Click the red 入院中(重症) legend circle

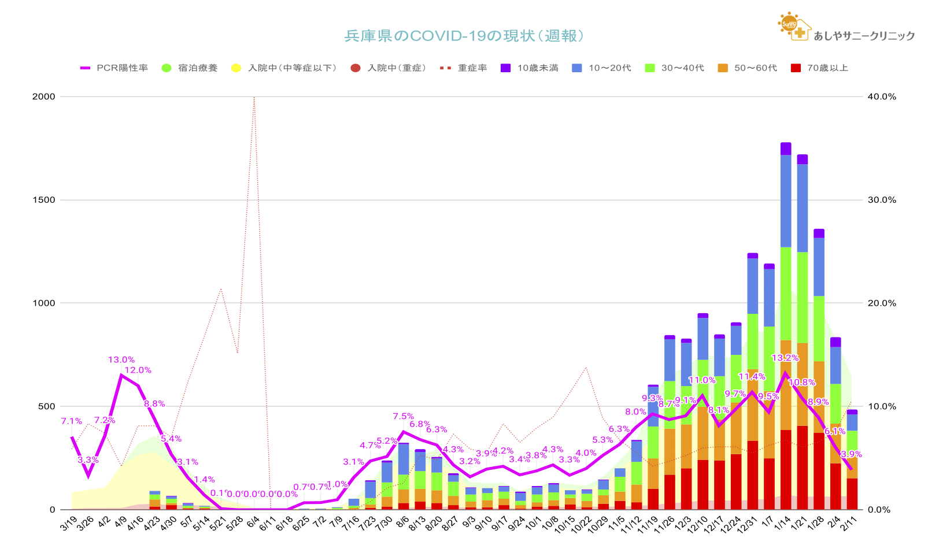356,68
